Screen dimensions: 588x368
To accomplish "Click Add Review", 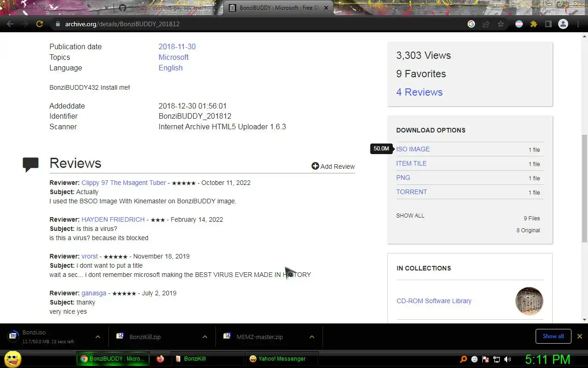I will point(333,167).
